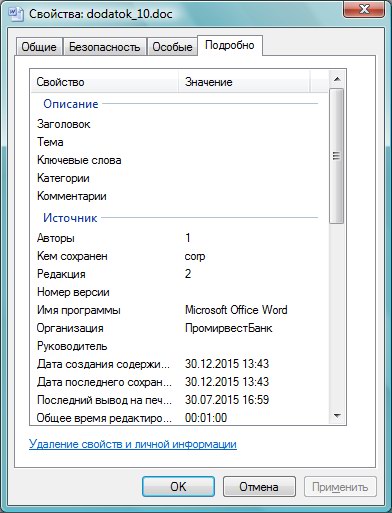
Task: Switch to the Общие tab
Action: coord(39,47)
